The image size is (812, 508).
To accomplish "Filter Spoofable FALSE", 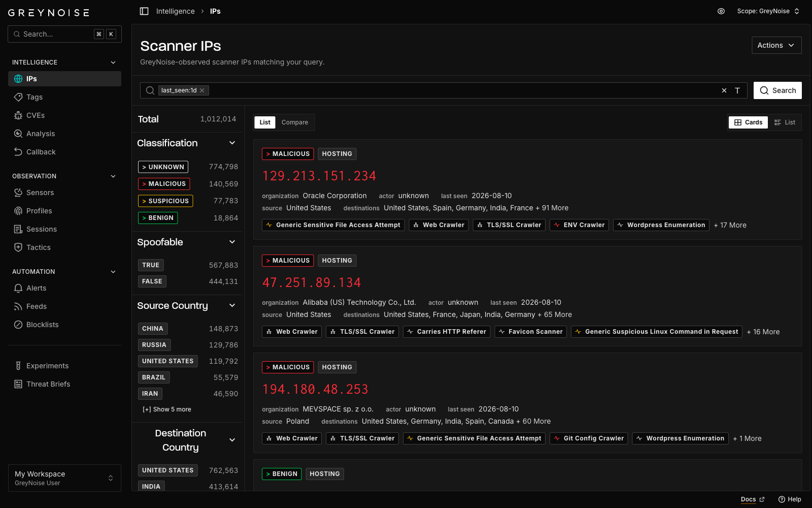I will point(152,281).
